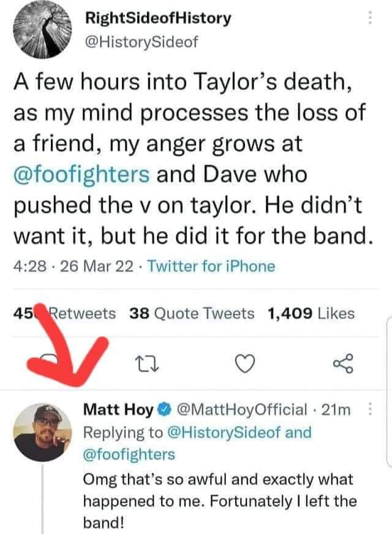Viewport: 392px width, 534px height.
Task: Open the Twitter for iPhone source link
Action: (211, 266)
